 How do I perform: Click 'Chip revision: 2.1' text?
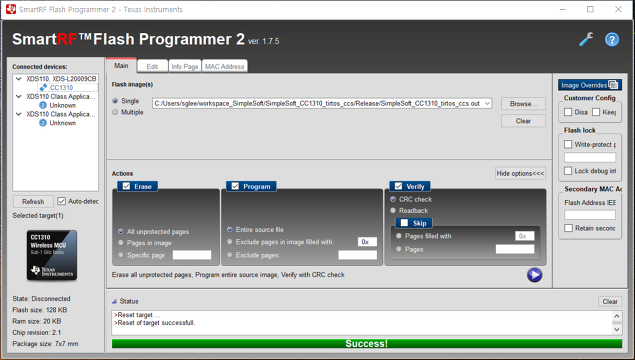(x=37, y=332)
